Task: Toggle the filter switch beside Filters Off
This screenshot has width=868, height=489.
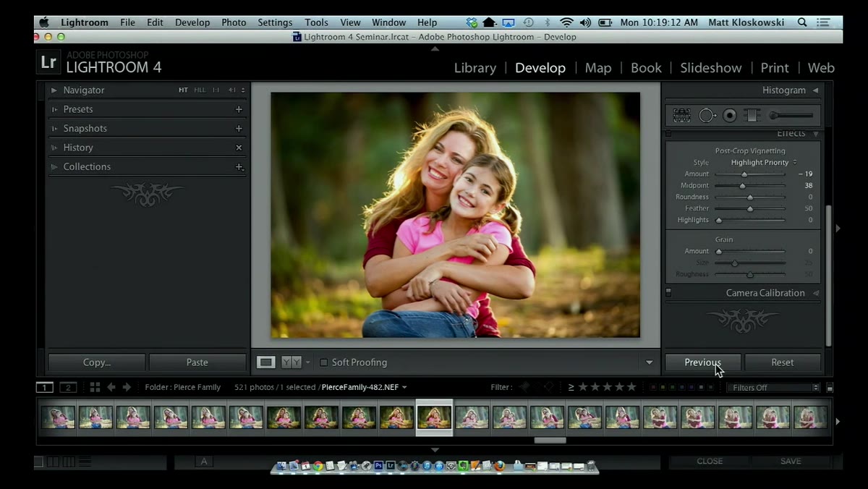Action: [x=830, y=388]
